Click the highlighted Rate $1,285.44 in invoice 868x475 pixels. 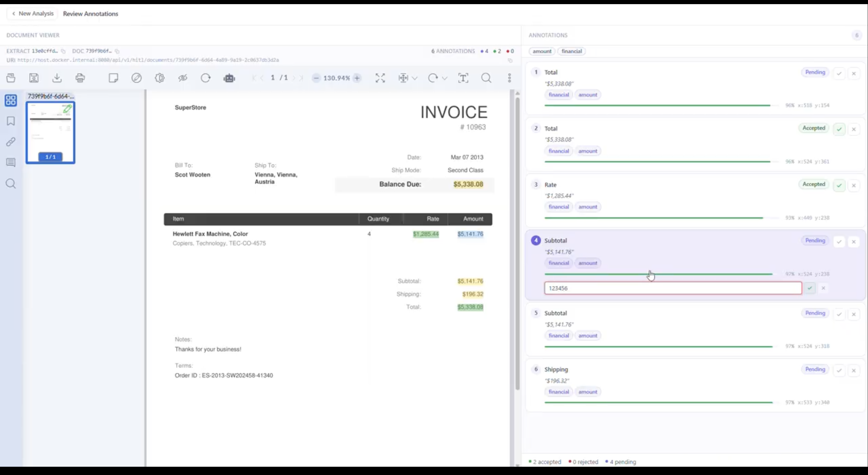[426, 234]
